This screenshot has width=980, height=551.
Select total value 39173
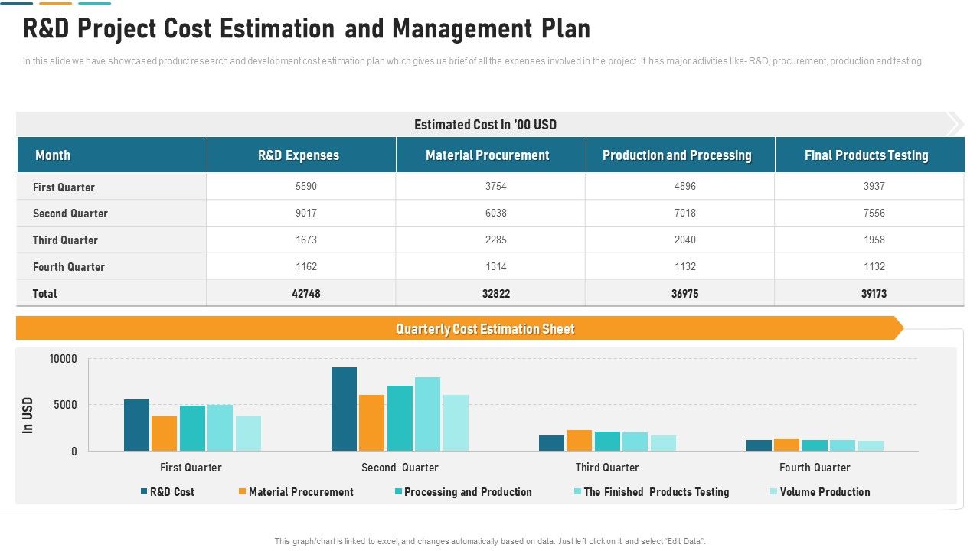pos(874,293)
